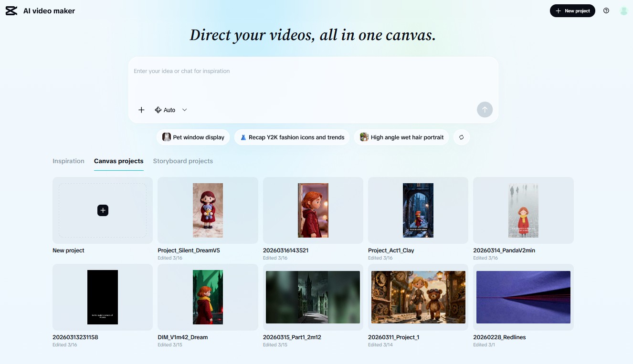Click the black plus icon in New project tile
Image resolution: width=633 pixels, height=364 pixels.
click(103, 210)
